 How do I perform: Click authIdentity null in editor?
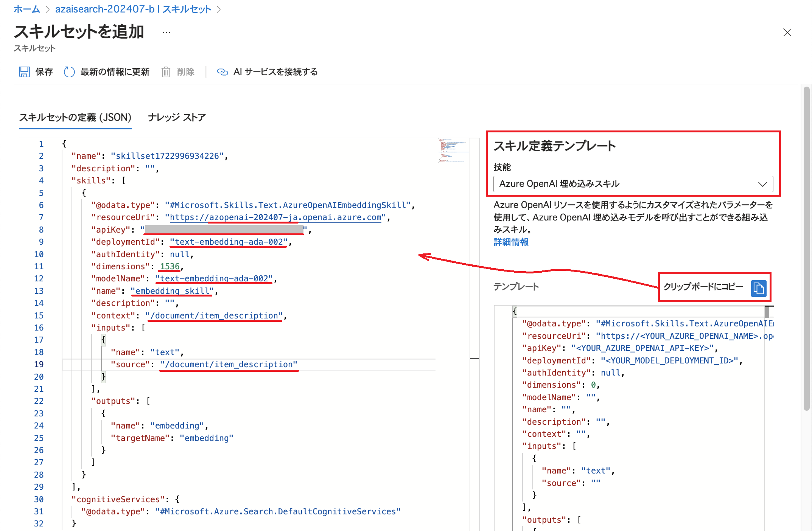point(180,255)
